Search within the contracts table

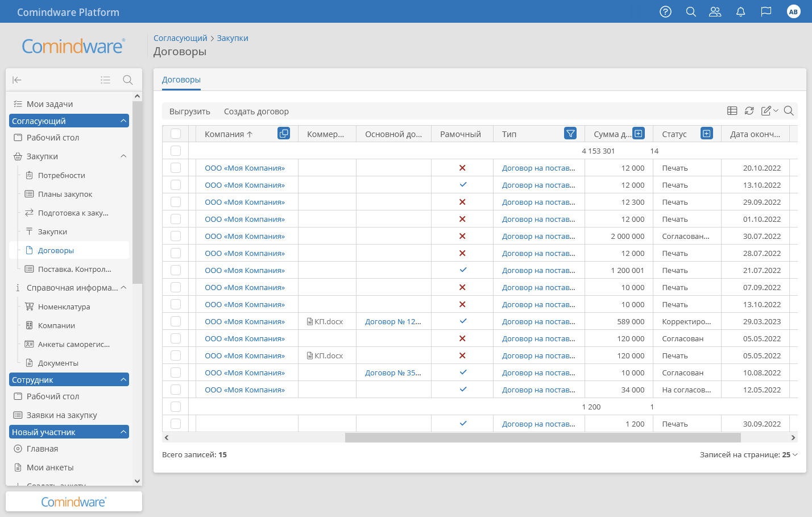[789, 111]
